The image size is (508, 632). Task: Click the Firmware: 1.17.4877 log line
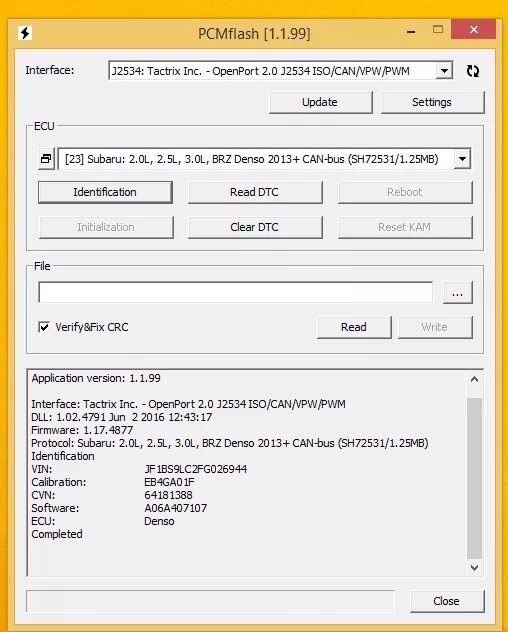click(x=82, y=430)
